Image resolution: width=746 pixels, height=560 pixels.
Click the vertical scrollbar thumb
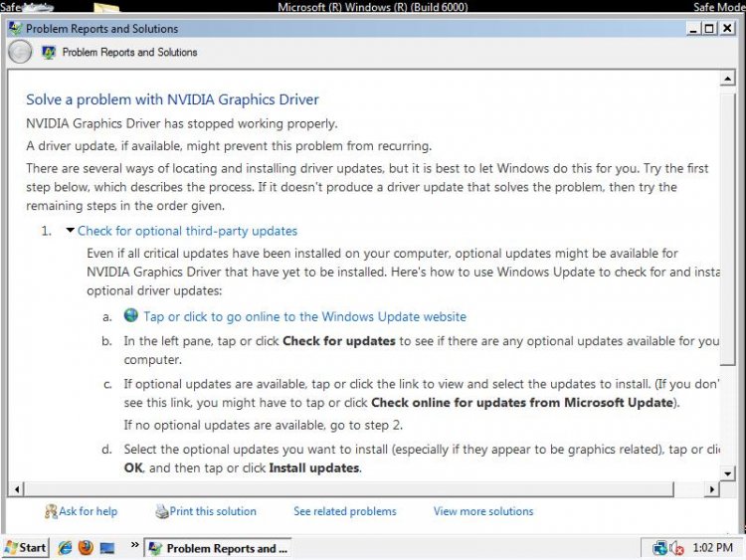[727, 230]
